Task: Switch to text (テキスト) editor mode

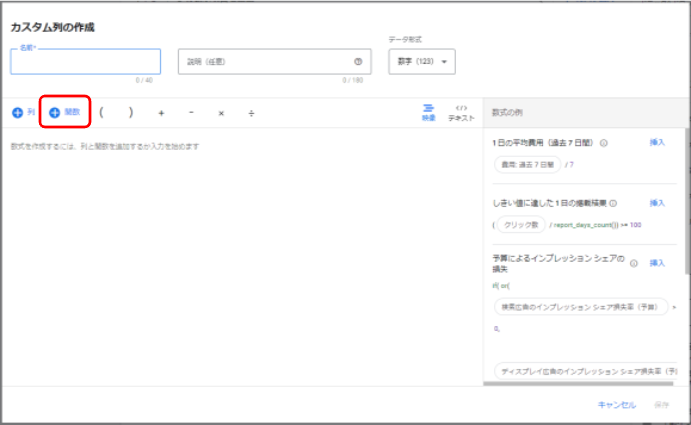Action: pyautogui.click(x=460, y=112)
